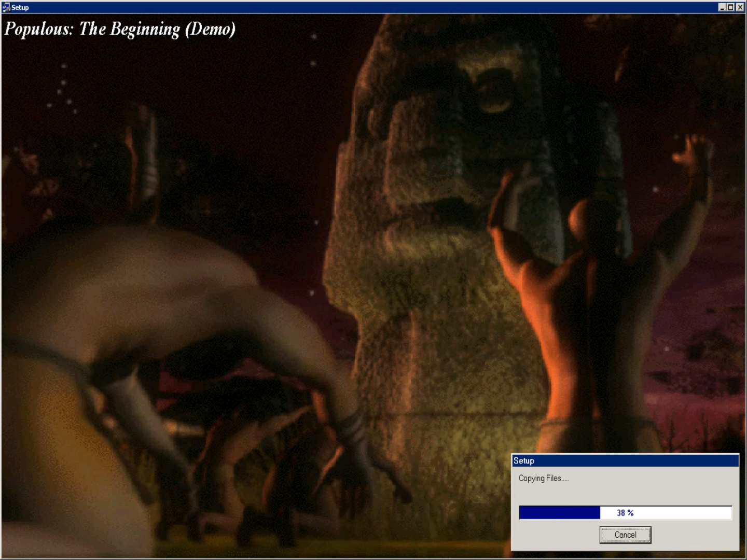Click the Setup window icon in title bar
This screenshot has height=560, width=747.
(6, 7)
